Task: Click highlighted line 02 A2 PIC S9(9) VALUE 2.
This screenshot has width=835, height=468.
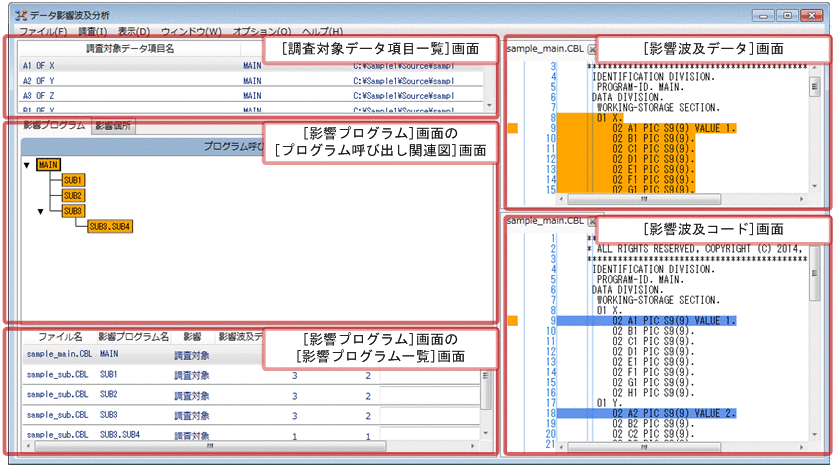Action: click(x=647, y=414)
